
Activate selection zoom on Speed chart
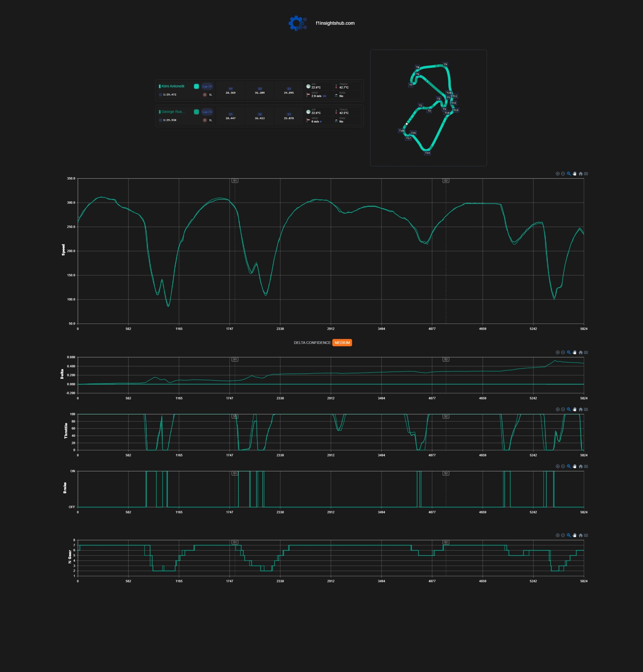click(x=569, y=174)
